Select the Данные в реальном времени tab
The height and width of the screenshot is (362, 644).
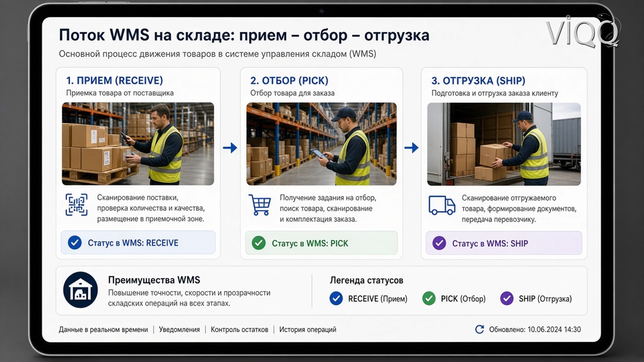coord(103,329)
